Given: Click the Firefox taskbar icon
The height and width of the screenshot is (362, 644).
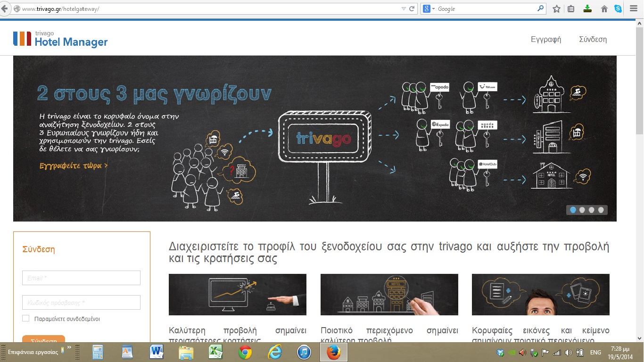Looking at the screenshot, I should [x=333, y=352].
